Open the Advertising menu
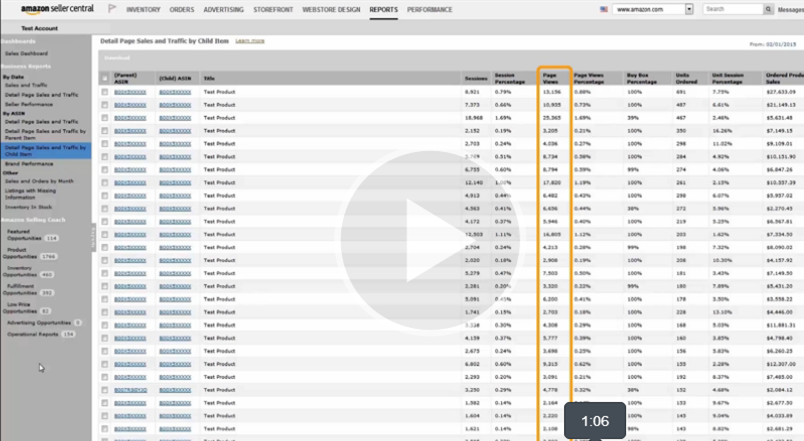Viewport: 804px width, 441px height. click(x=224, y=10)
